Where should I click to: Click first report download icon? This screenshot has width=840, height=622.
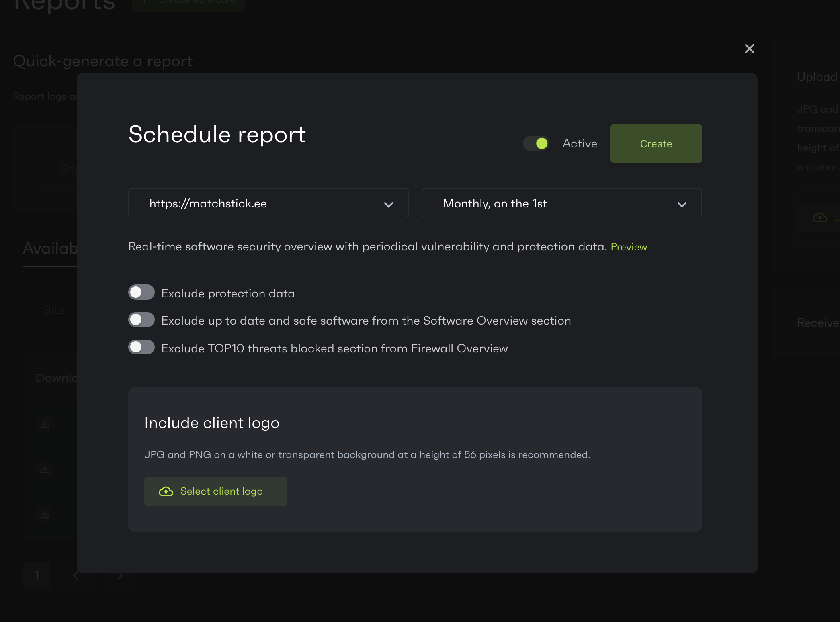pos(45,424)
